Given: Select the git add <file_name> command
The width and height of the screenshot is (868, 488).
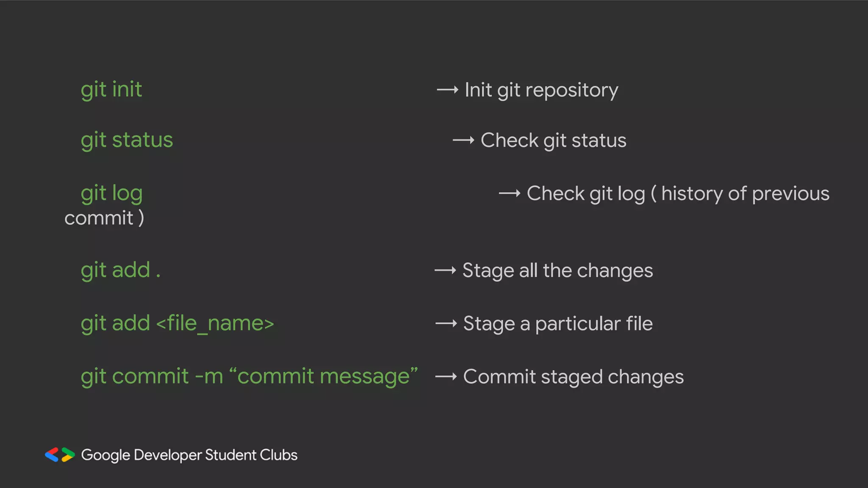Looking at the screenshot, I should [177, 323].
